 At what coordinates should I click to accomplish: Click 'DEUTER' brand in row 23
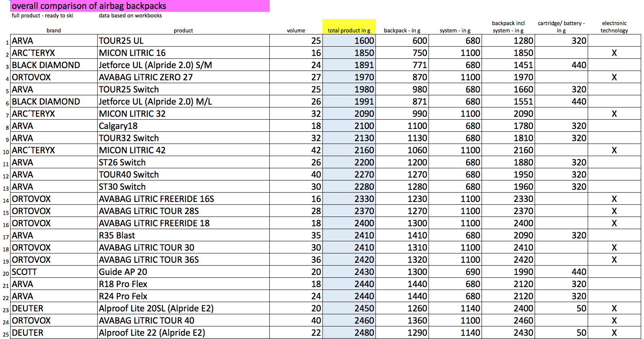coord(53,308)
